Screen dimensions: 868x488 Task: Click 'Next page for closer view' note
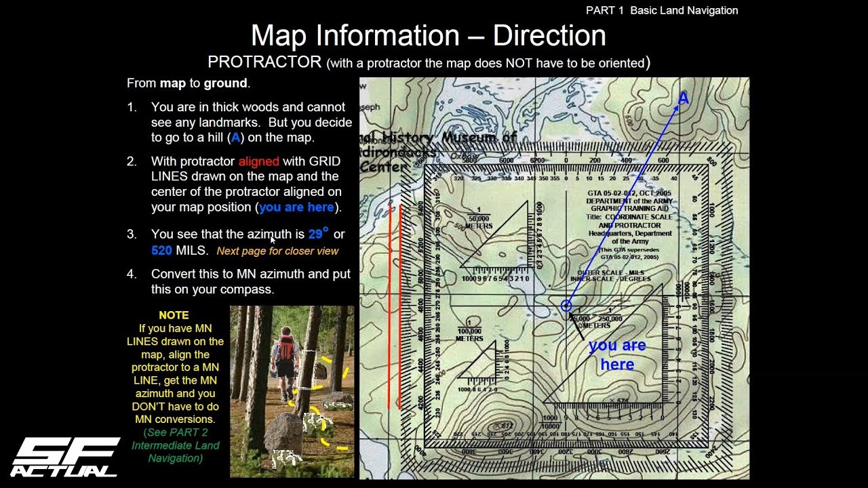(277, 251)
